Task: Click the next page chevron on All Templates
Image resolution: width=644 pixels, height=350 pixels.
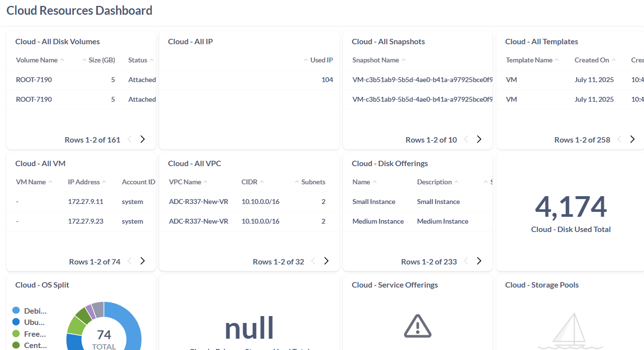Action: (x=633, y=139)
